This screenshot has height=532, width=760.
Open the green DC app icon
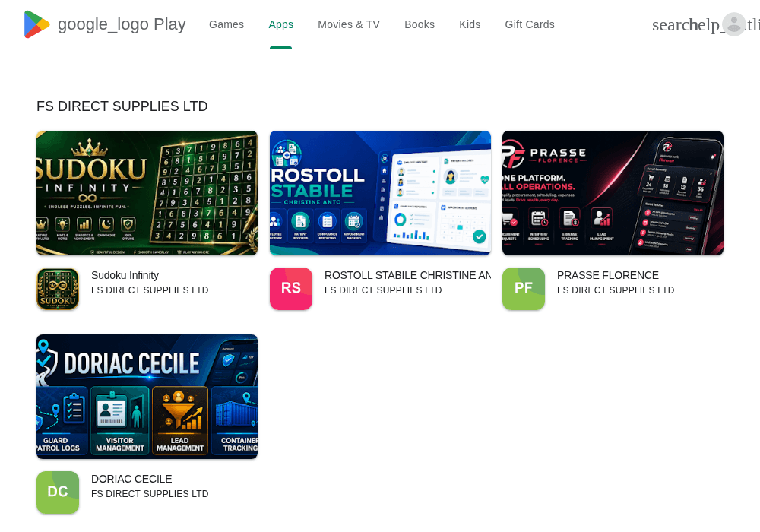pos(58,492)
